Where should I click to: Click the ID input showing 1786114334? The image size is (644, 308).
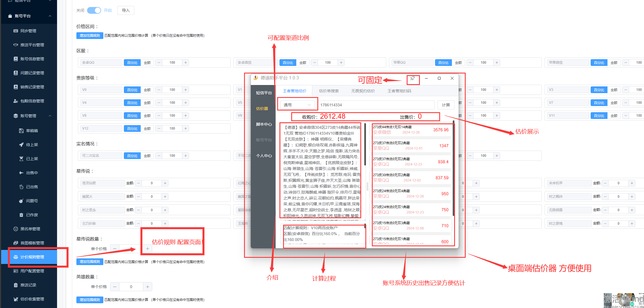click(x=376, y=105)
